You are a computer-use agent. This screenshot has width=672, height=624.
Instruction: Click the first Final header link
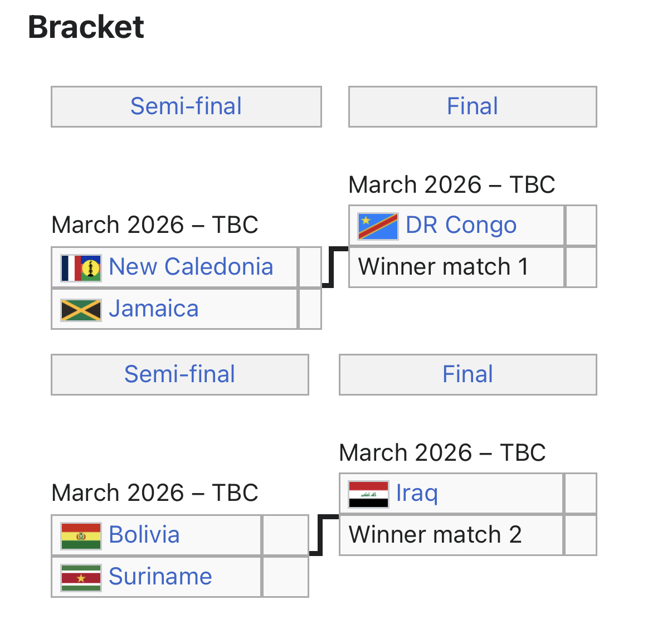click(472, 106)
